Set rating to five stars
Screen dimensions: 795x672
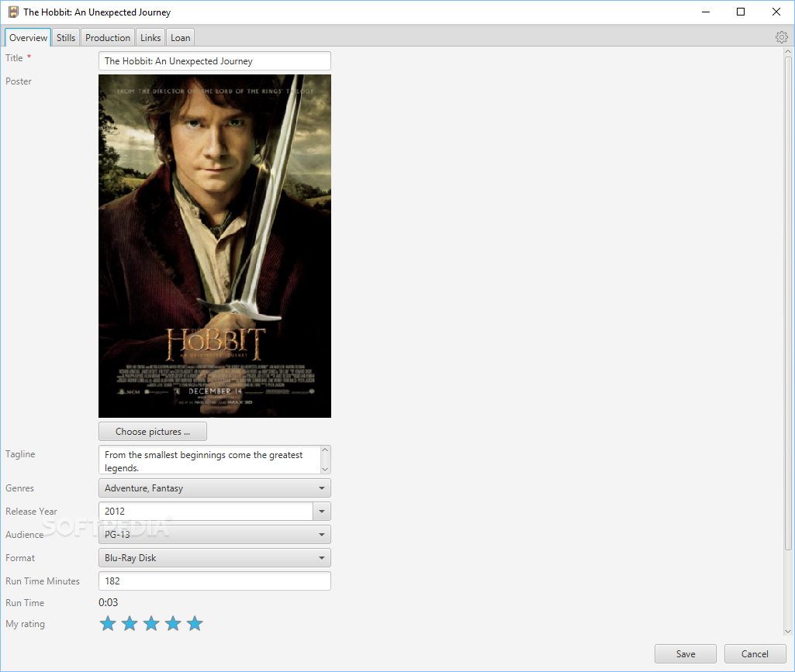coord(195,623)
